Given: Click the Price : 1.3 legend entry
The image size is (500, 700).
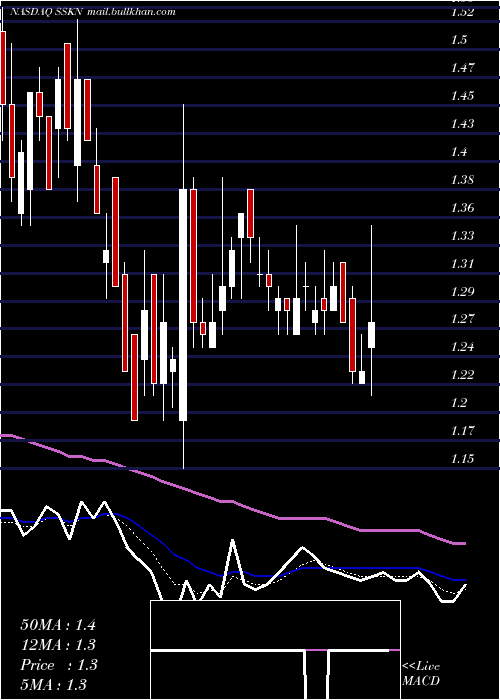Looking at the screenshot, I should pyautogui.click(x=58, y=665).
